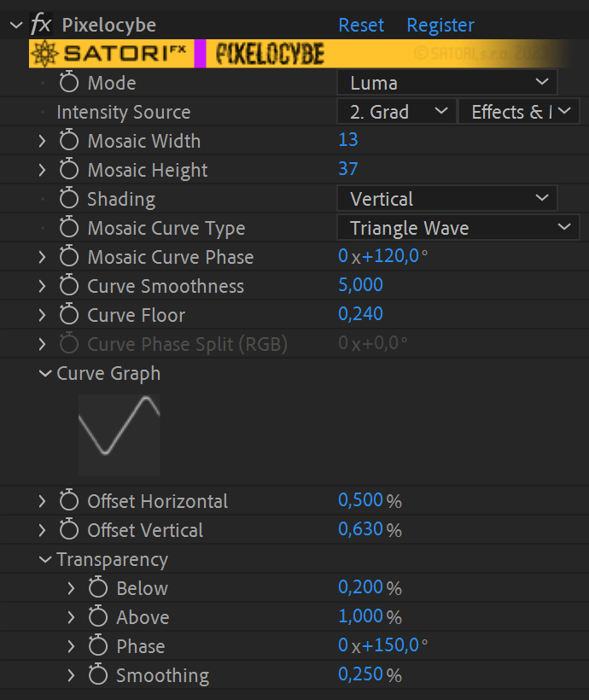
Task: Click the stopwatch next to Mosaic Height
Action: click(x=69, y=170)
